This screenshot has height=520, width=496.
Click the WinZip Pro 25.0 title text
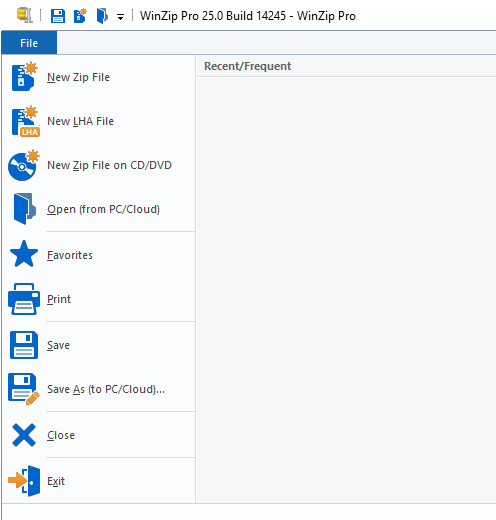[x=248, y=16]
